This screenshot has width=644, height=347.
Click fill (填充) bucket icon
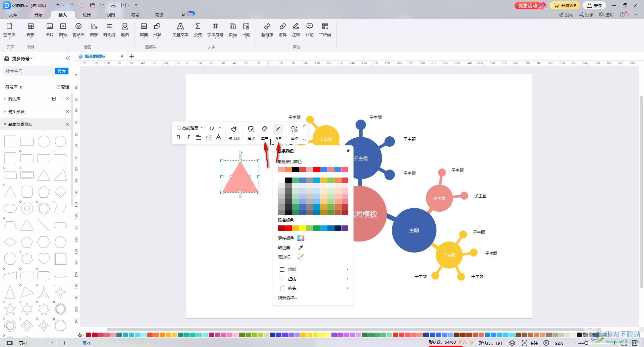point(265,129)
